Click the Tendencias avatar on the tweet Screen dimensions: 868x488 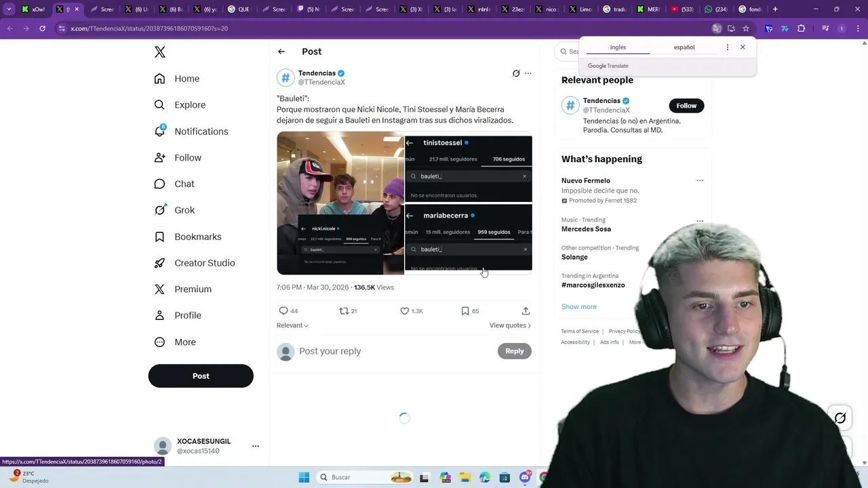(285, 78)
